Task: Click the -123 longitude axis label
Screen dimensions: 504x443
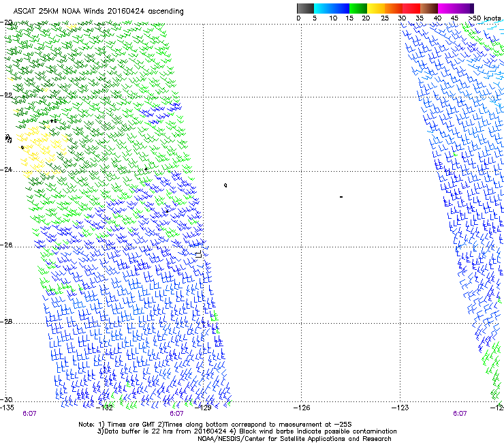Action: [x=400, y=408]
